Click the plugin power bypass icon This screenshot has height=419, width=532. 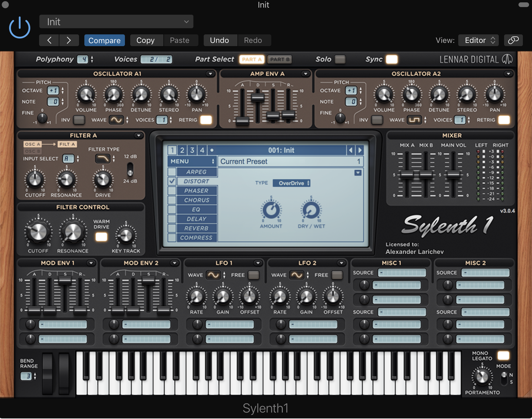(x=20, y=28)
